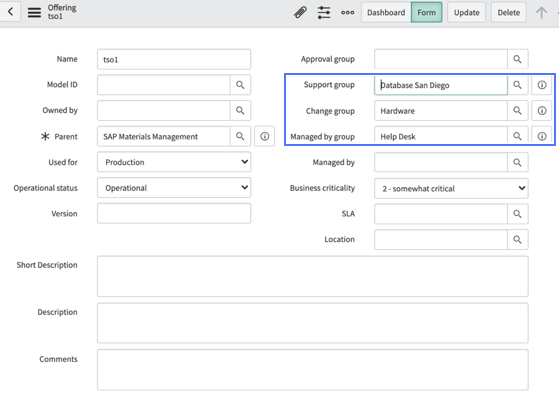560x397 pixels.
Task: Click the paperclip attachments icon
Action: [x=300, y=12]
